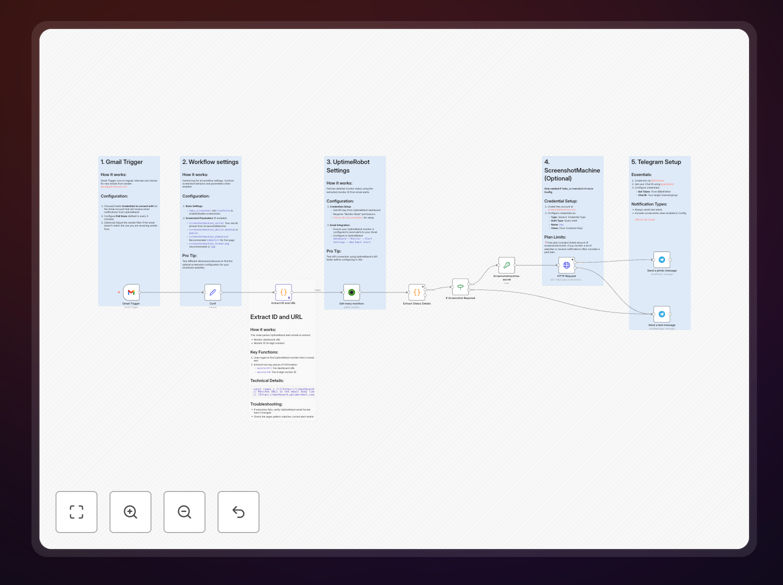Select the Gmail Trigger node

tap(131, 292)
